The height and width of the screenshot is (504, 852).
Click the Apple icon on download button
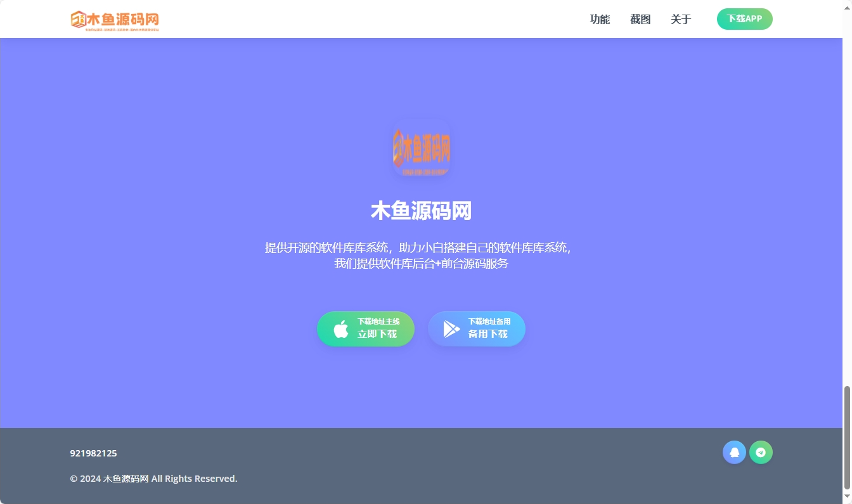point(341,329)
